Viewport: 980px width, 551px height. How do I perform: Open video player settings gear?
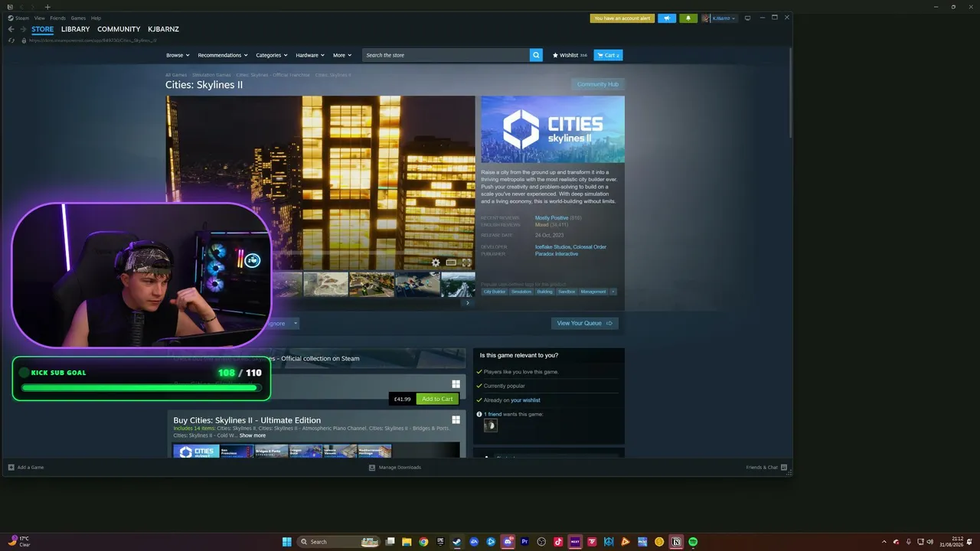(436, 262)
